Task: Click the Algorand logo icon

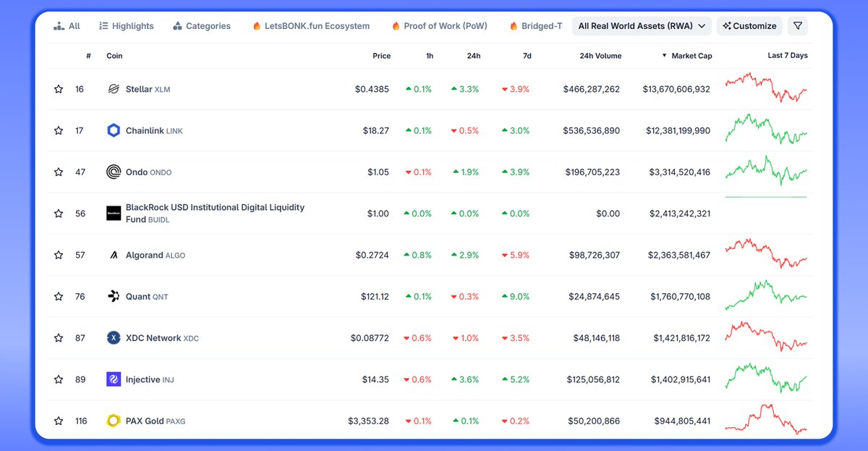Action: [x=114, y=255]
